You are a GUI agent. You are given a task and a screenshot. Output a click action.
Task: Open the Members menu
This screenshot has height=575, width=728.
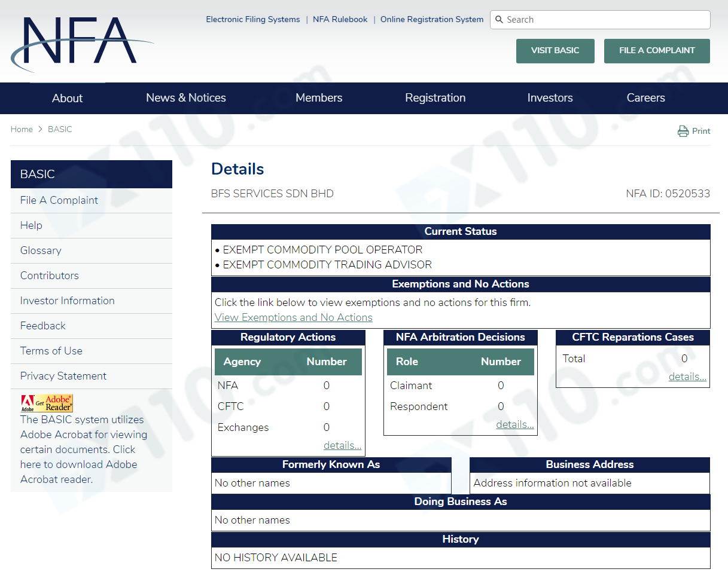(319, 98)
